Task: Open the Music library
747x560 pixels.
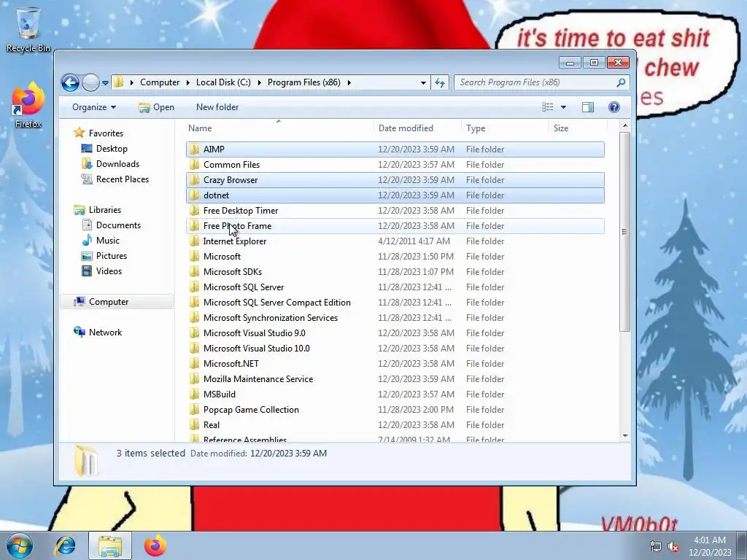Action: pyautogui.click(x=108, y=241)
